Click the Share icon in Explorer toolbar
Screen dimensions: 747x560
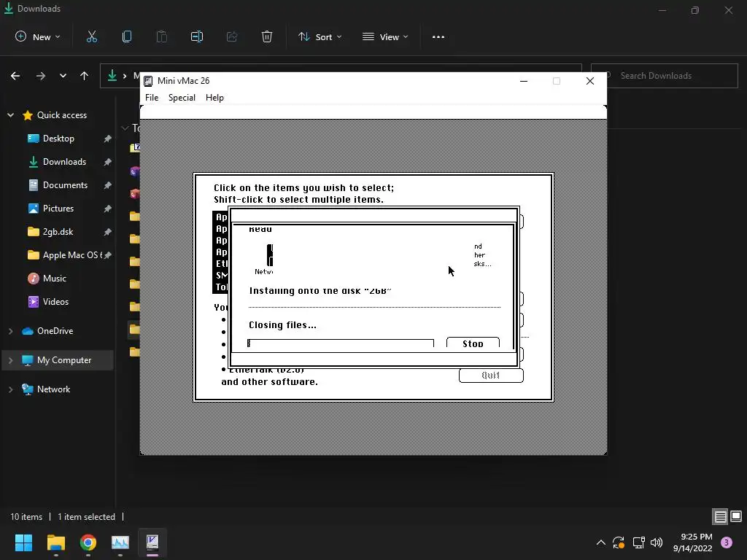click(x=232, y=37)
